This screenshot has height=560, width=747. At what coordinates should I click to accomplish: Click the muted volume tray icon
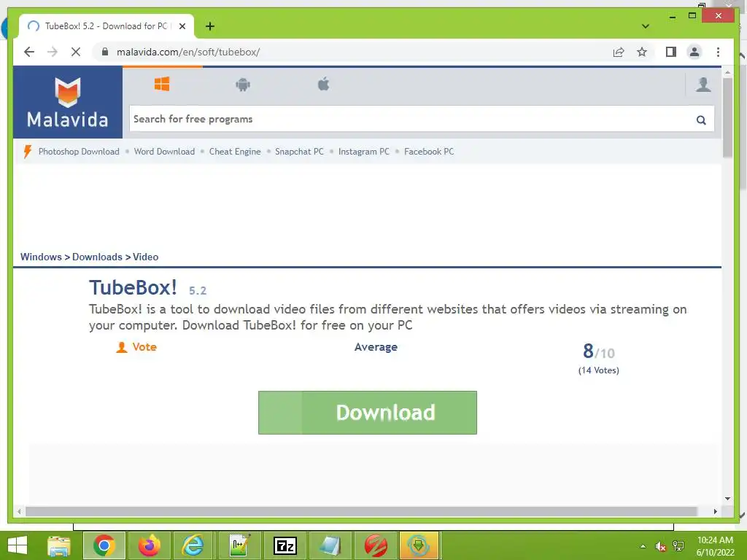pyautogui.click(x=660, y=546)
